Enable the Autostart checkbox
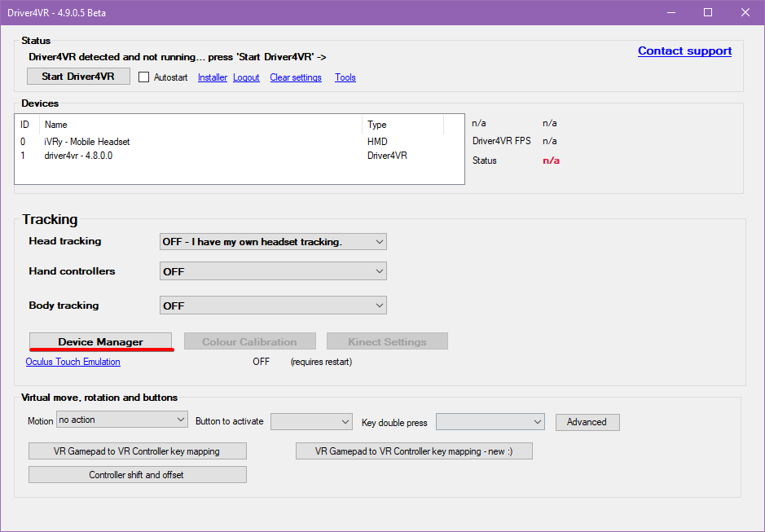Image resolution: width=765 pixels, height=532 pixels. [x=143, y=77]
